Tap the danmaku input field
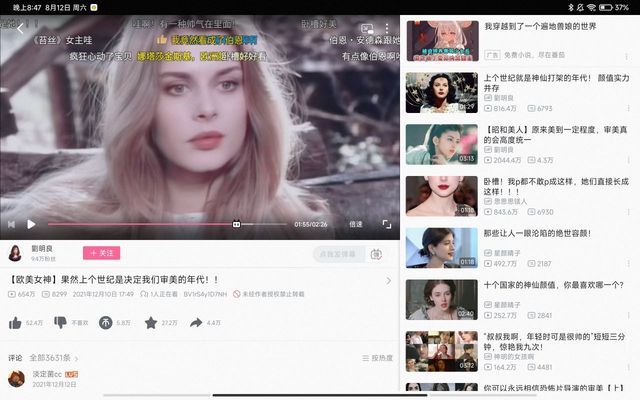This screenshot has width=640, height=400. pos(339,254)
